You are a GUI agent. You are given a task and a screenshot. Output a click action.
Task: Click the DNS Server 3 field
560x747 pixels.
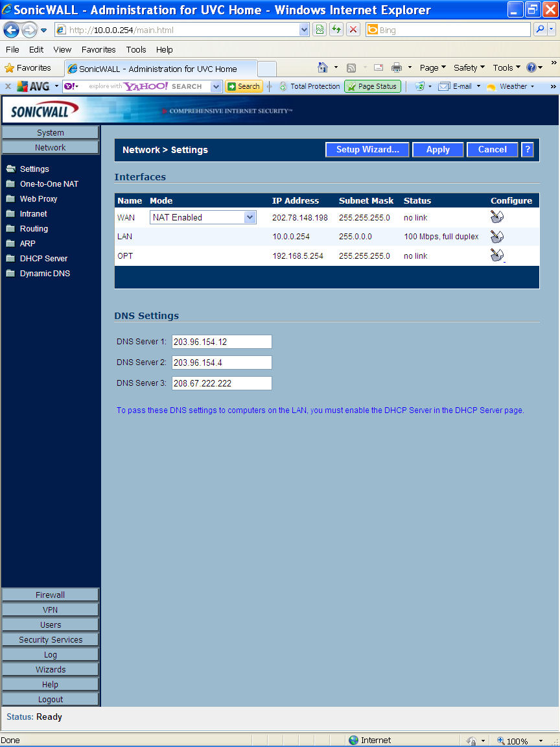coord(222,383)
